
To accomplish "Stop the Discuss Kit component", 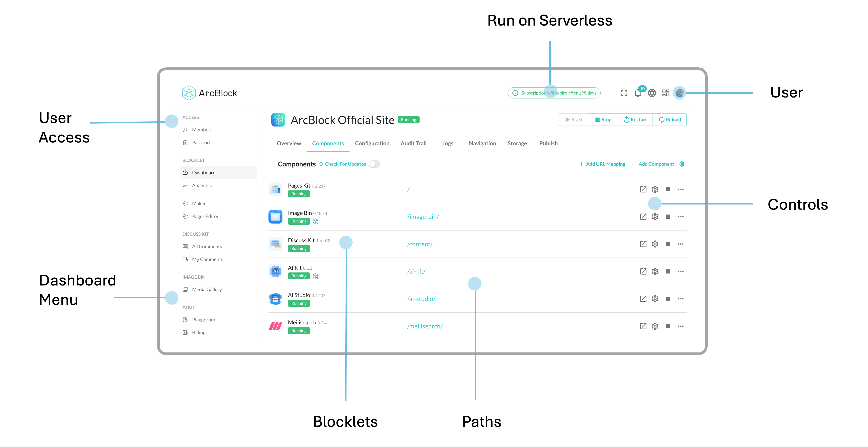I will [668, 244].
